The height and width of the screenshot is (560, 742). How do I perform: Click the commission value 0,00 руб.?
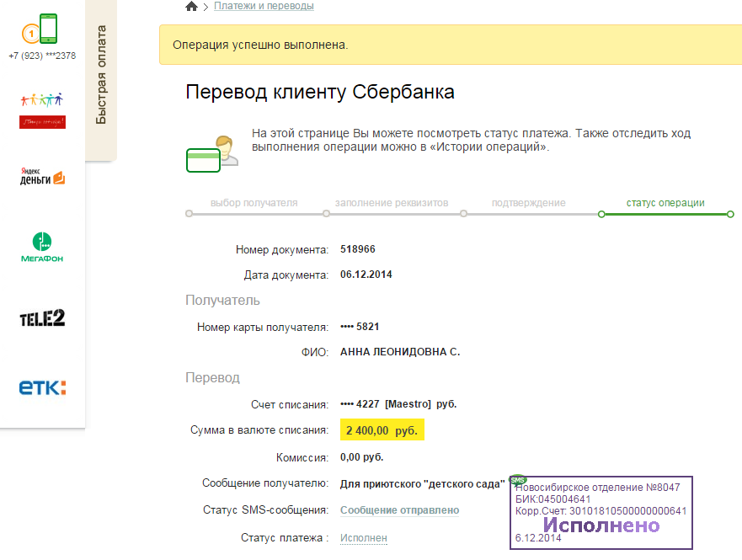(361, 457)
